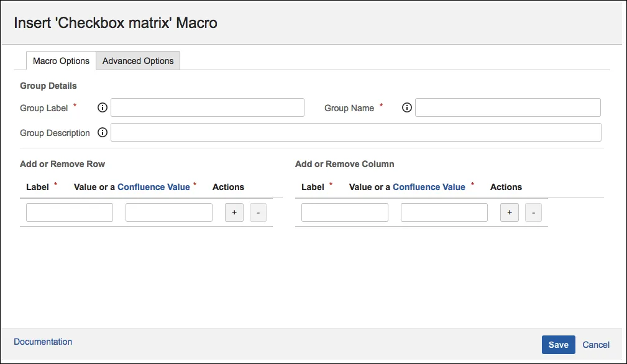The height and width of the screenshot is (364, 627).
Task: Click the info icon next to Group Name
Action: (x=406, y=107)
